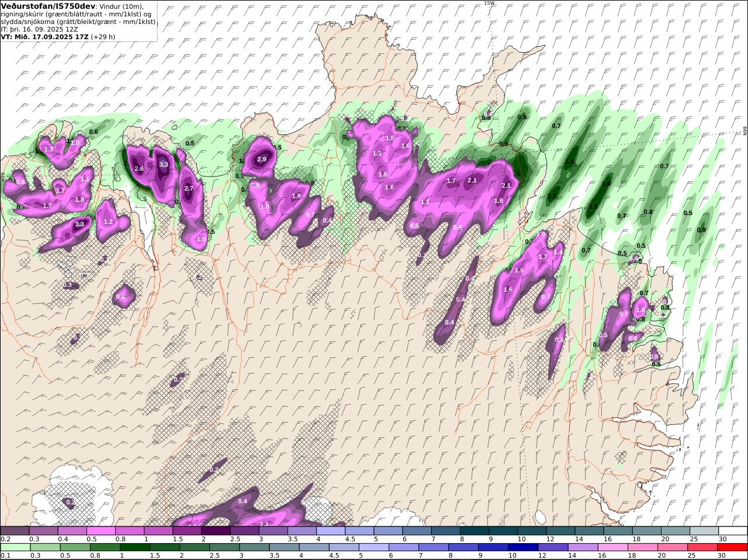Pick bright pink snow swatch between 0.5 and 0.8
Viewport: 748px width, 560px height.
click(101, 531)
